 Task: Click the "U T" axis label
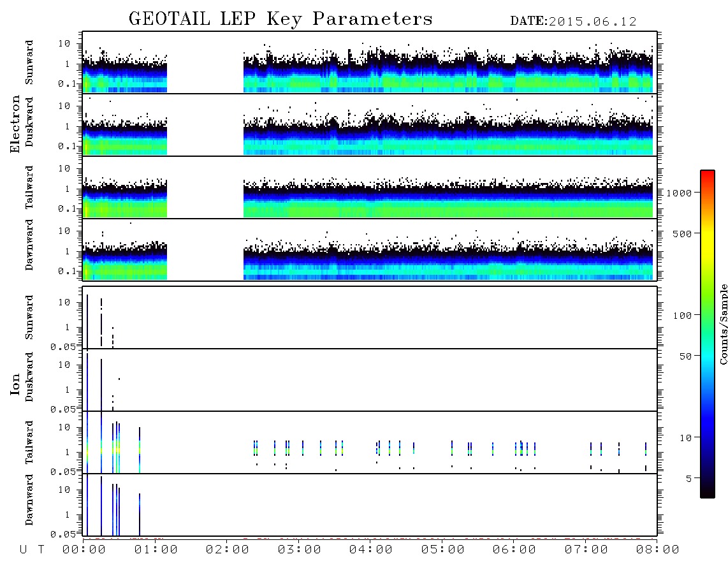pos(32,550)
